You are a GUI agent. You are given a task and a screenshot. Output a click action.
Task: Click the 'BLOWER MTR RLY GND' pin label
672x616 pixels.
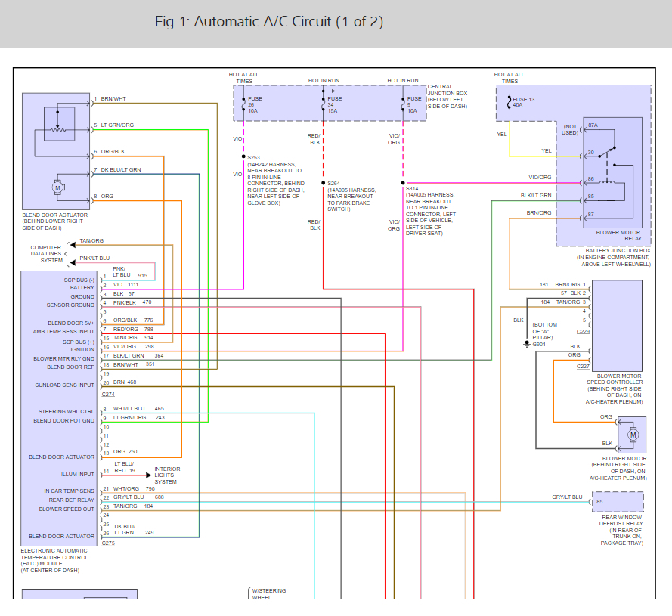pyautogui.click(x=63, y=358)
